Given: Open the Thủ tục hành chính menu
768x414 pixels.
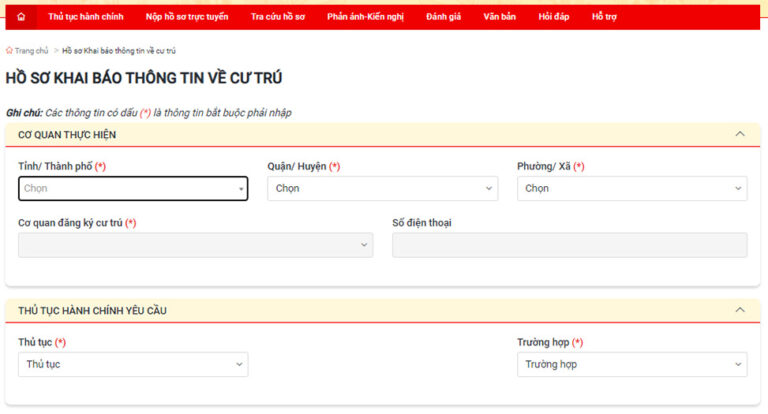Looking at the screenshot, I should click(84, 17).
